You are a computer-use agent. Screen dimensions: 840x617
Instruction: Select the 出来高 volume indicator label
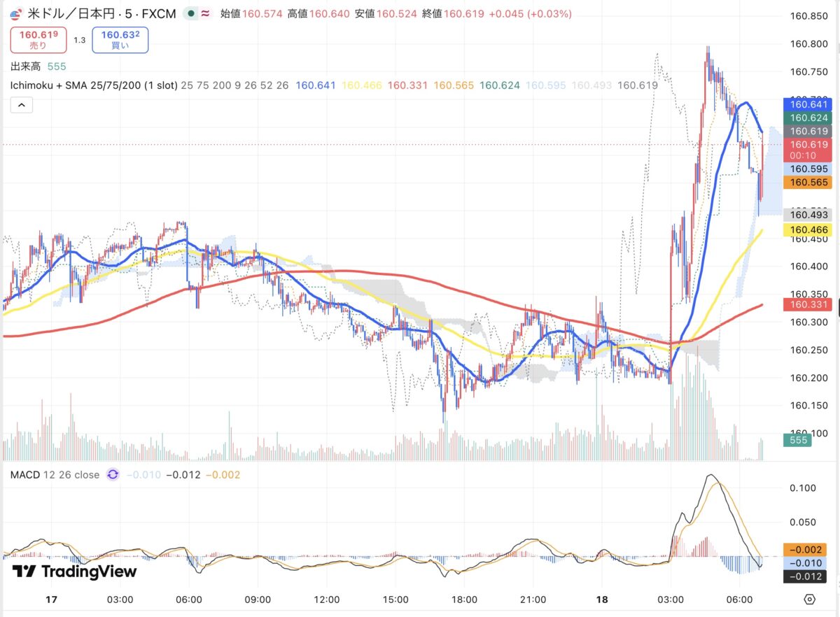tap(24, 66)
